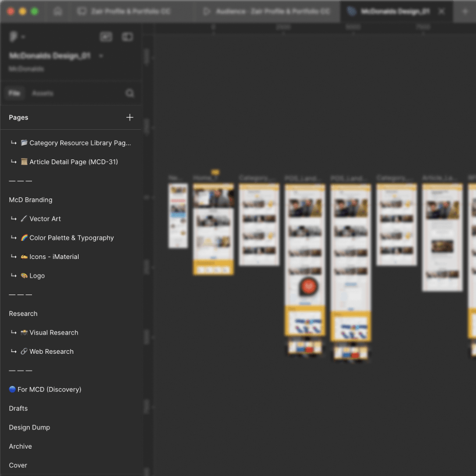The image size is (476, 476).
Task: Toggle the minimize UI panel icon
Action: (106, 37)
